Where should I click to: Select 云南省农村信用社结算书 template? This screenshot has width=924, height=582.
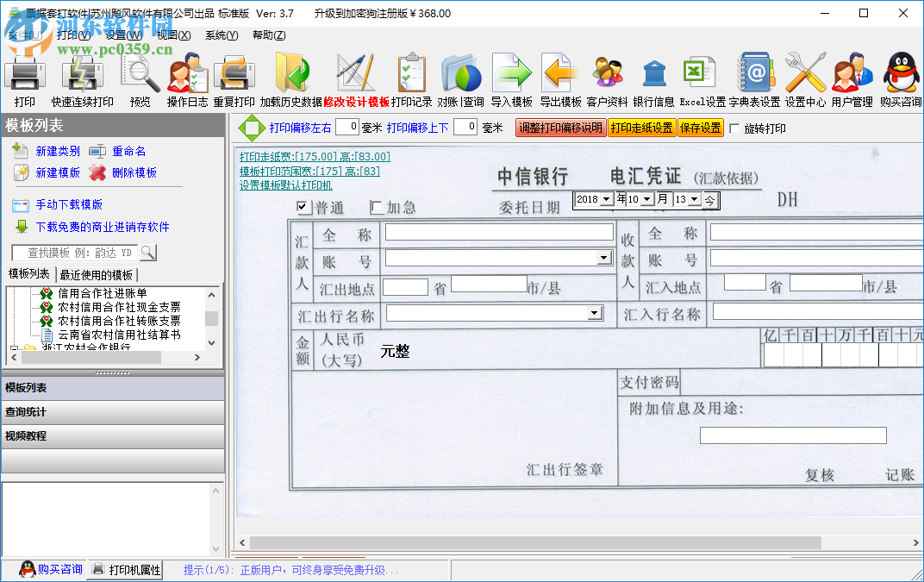[x=119, y=335]
